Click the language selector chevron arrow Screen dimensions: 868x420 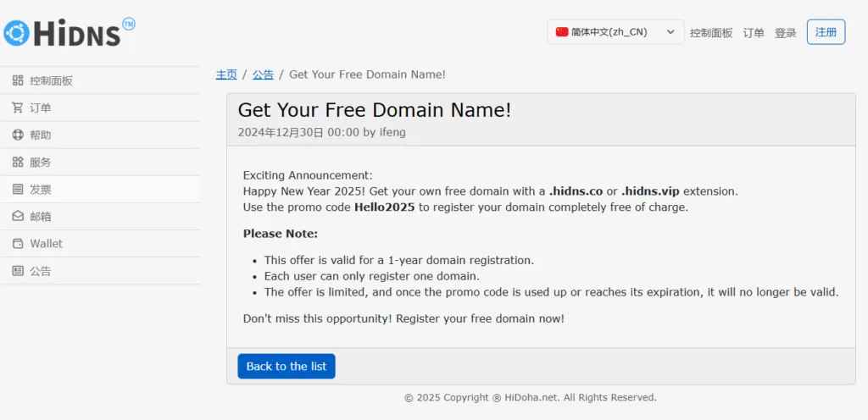tap(670, 32)
